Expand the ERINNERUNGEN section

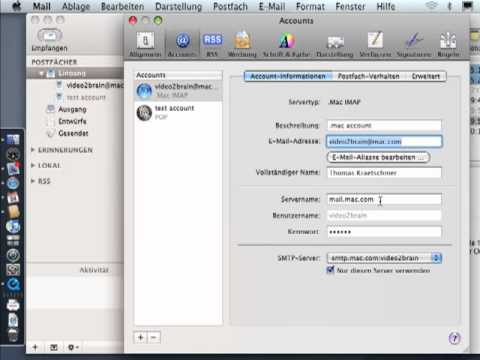(33, 150)
